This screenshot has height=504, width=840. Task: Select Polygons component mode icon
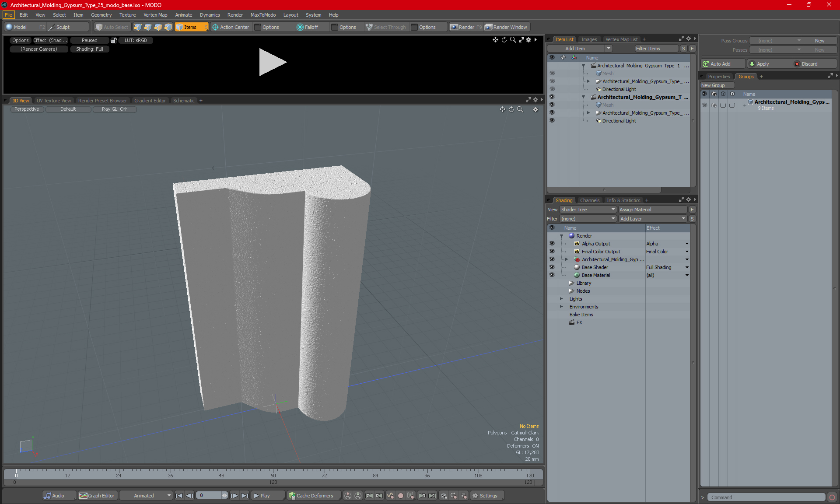click(158, 27)
